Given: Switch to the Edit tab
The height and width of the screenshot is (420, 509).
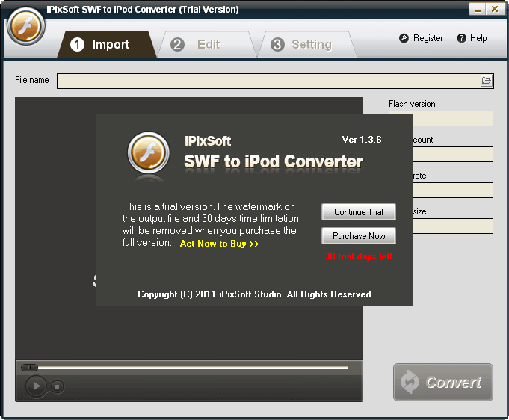Looking at the screenshot, I should pyautogui.click(x=206, y=45).
